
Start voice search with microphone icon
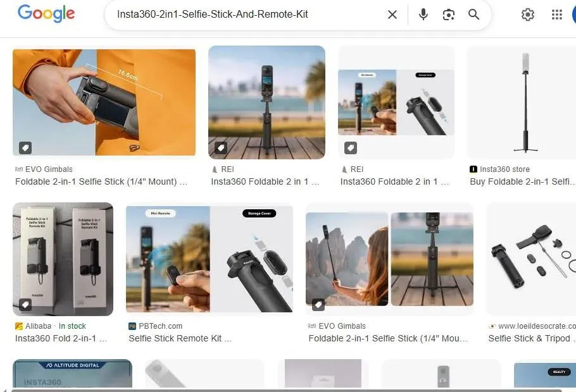(423, 15)
